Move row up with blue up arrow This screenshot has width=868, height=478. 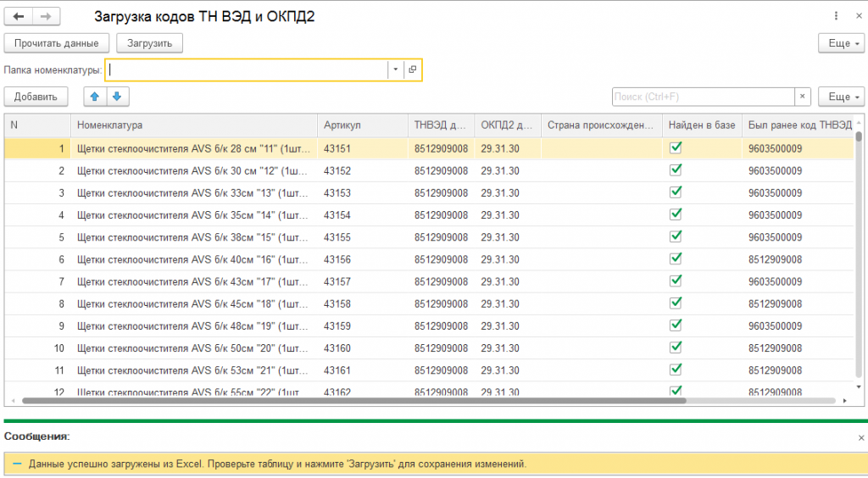coord(95,97)
